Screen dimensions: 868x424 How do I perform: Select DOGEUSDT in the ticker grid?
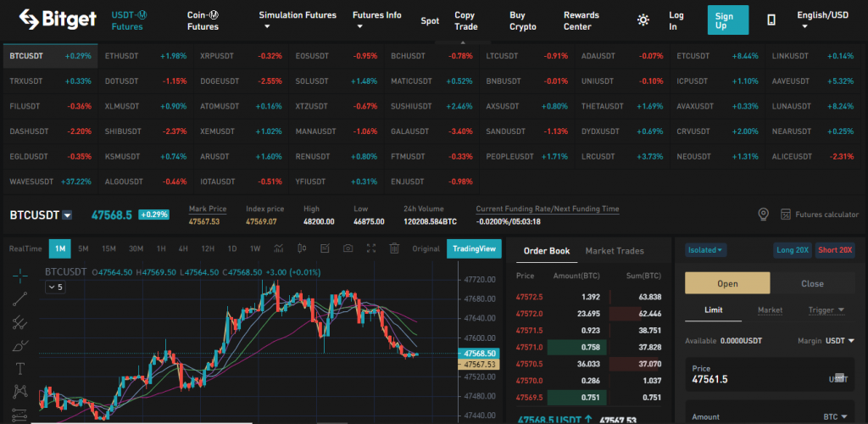[241, 81]
